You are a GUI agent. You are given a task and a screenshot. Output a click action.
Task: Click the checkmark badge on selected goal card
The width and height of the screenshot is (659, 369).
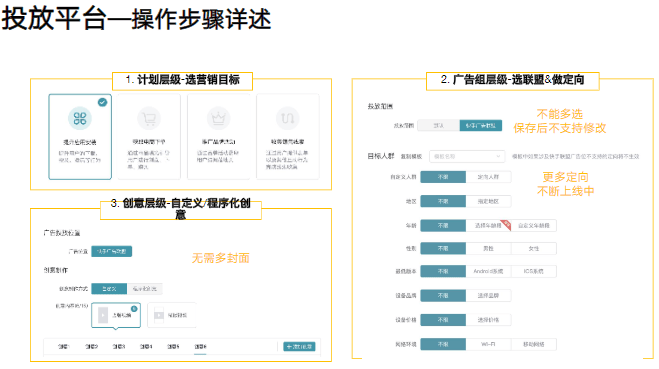[102, 102]
